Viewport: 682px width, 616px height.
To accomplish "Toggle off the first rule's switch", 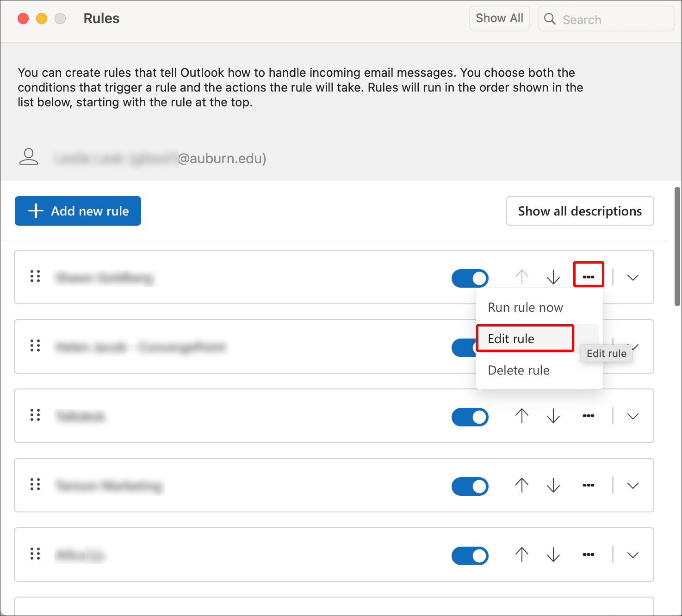I will pyautogui.click(x=470, y=278).
